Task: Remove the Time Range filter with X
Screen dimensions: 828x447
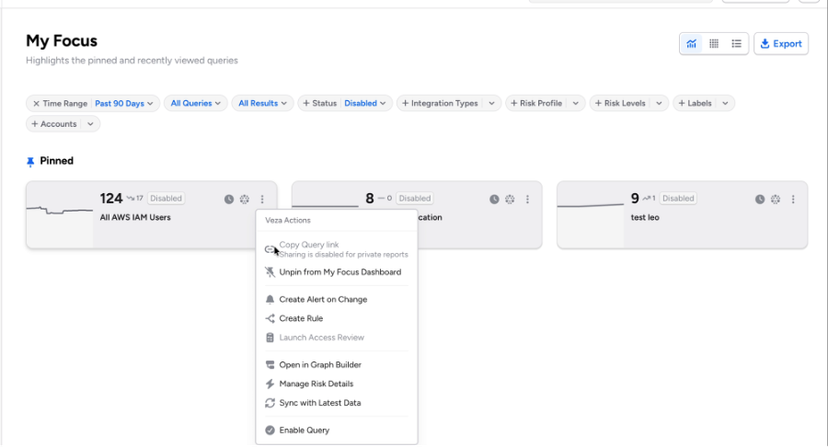Action: click(x=36, y=104)
